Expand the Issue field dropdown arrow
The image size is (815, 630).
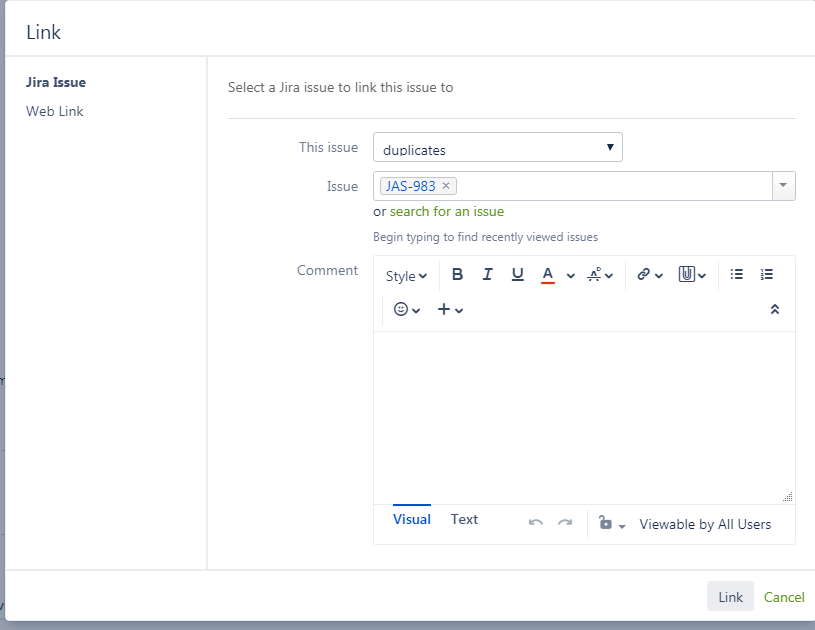(x=783, y=186)
